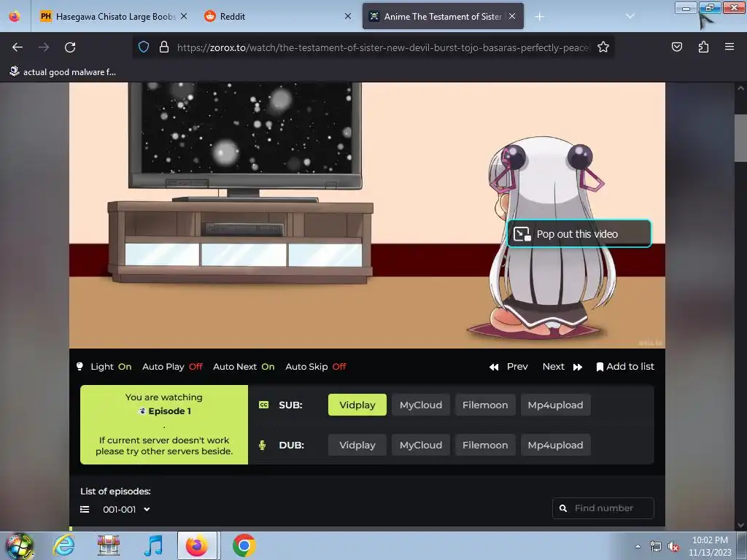
Task: Reload the current page
Action: coord(70,47)
